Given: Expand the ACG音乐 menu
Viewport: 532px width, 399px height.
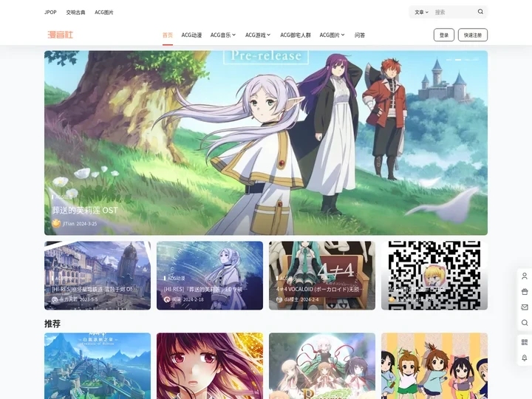Looking at the screenshot, I should (x=223, y=35).
